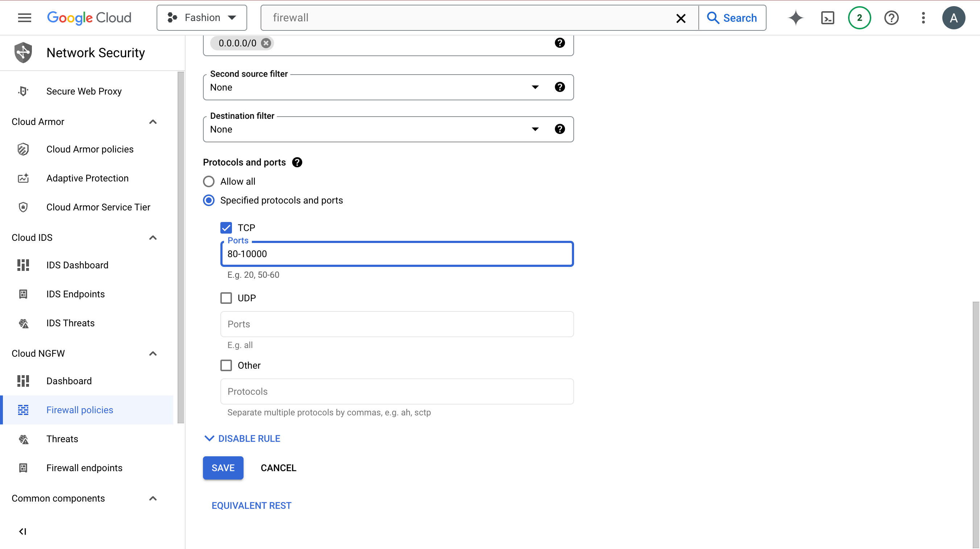Open IDS Threats in the sidebar
The height and width of the screenshot is (549, 980).
point(70,323)
